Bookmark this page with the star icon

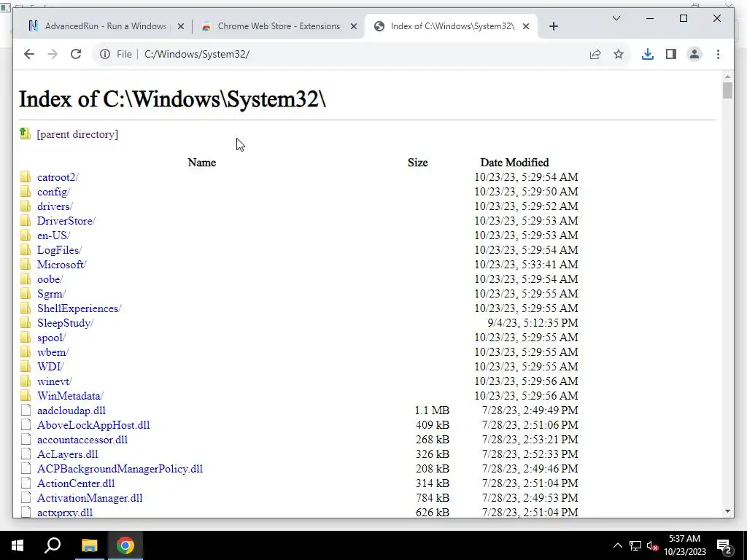pyautogui.click(x=619, y=54)
